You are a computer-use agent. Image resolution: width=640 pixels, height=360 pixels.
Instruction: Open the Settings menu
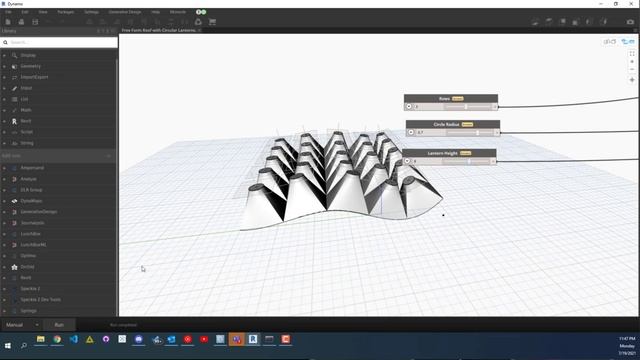click(x=91, y=12)
